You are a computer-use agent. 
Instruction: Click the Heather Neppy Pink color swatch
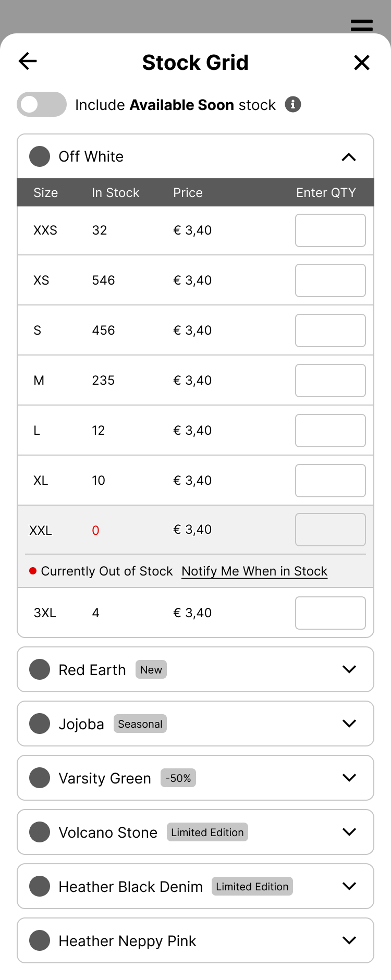40,940
